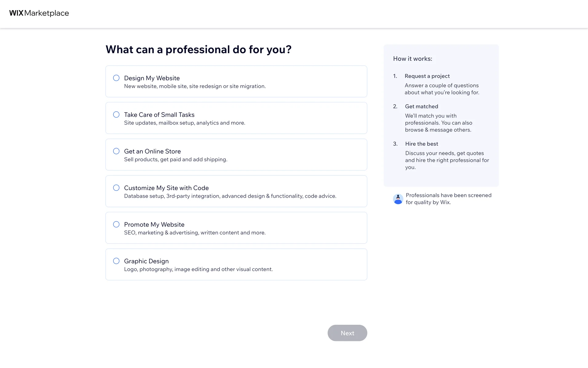Enable the Promote My Website radio button
This screenshot has height=368, width=588.
pos(116,224)
